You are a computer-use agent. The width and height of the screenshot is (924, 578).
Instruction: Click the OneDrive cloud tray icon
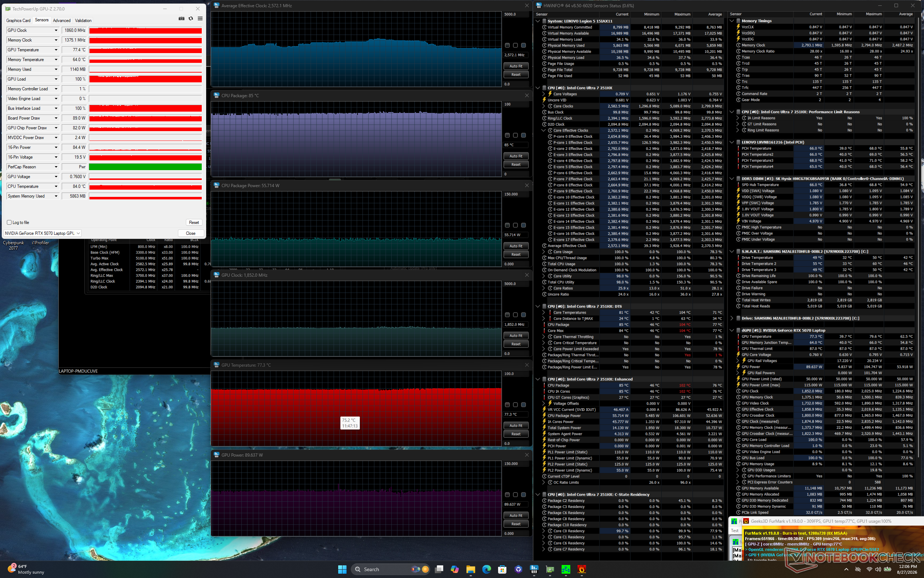858,569
